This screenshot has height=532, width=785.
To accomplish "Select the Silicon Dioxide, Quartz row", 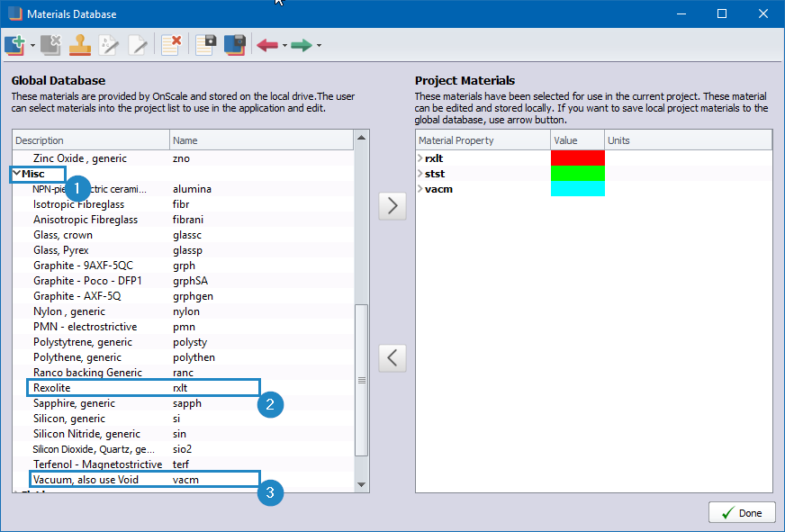I will pyautogui.click(x=184, y=449).
